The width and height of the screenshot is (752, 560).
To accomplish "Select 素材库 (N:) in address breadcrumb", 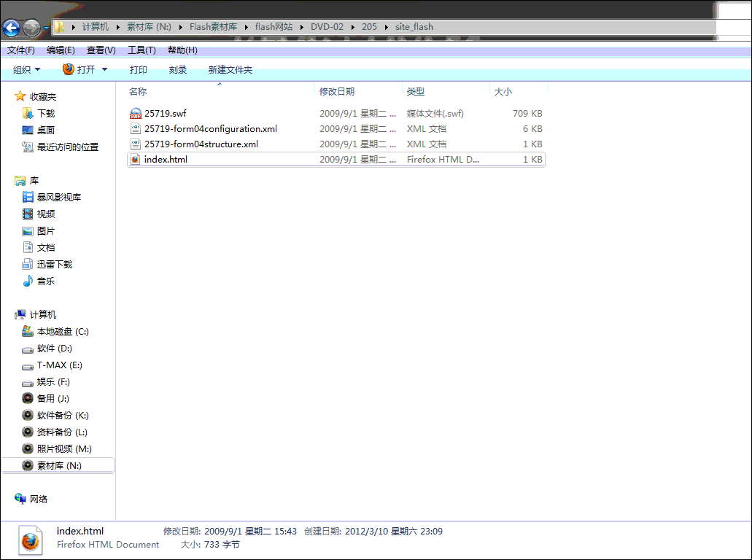I will tap(149, 27).
